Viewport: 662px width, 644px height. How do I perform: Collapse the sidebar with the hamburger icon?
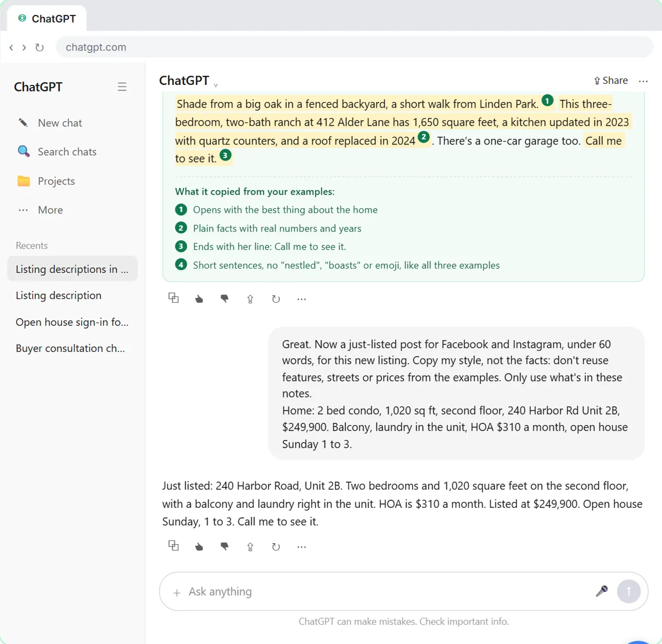tap(122, 87)
